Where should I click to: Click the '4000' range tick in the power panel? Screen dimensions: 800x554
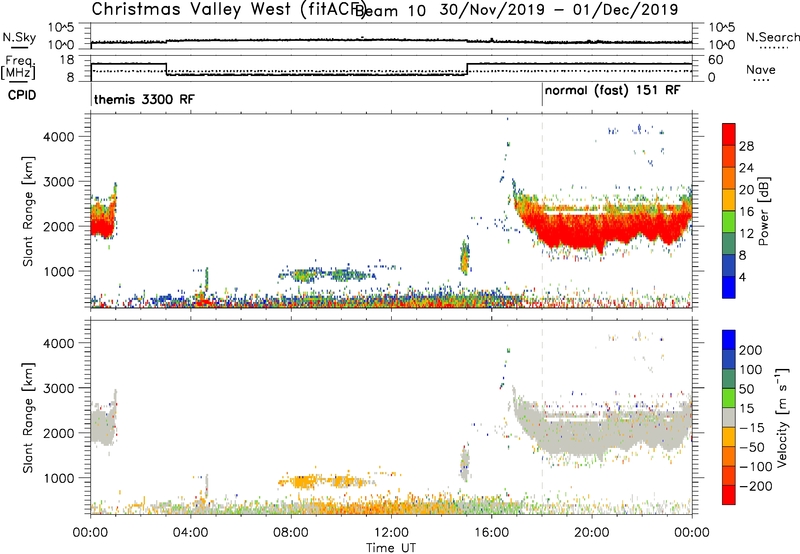(x=58, y=137)
